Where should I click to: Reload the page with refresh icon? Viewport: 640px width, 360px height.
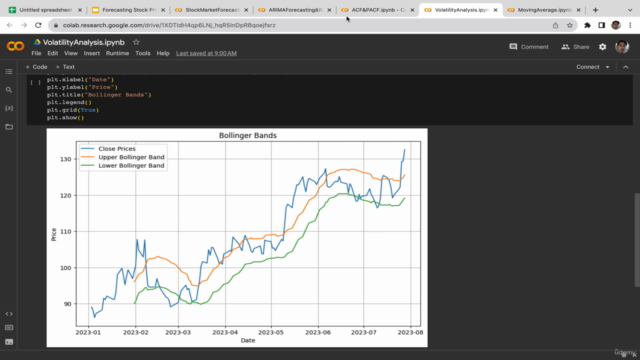(x=38, y=25)
